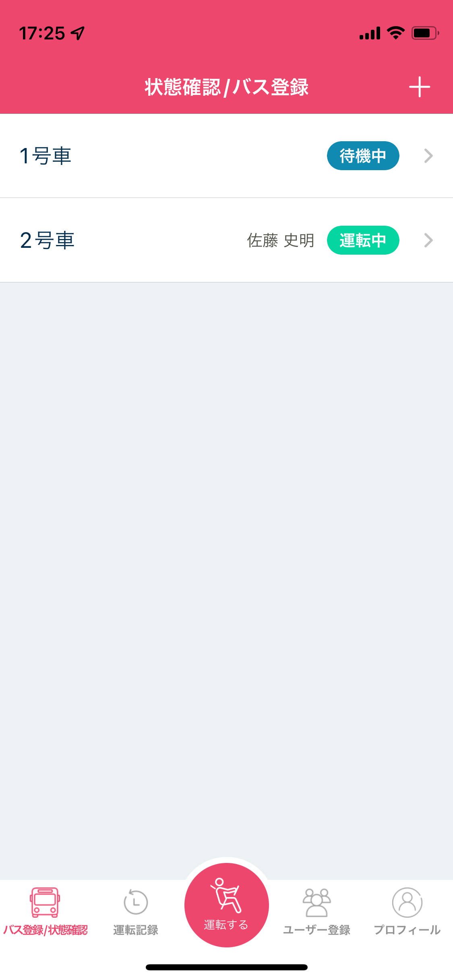Viewport: 453px width, 980px height.
Task: Select the 待機中 status badge
Action: click(363, 156)
